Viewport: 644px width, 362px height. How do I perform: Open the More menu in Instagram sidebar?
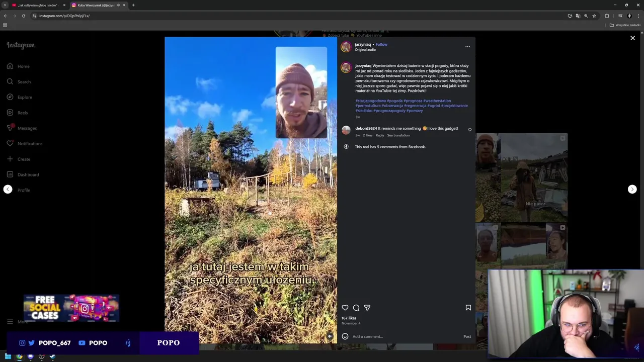pyautogui.click(x=17, y=321)
